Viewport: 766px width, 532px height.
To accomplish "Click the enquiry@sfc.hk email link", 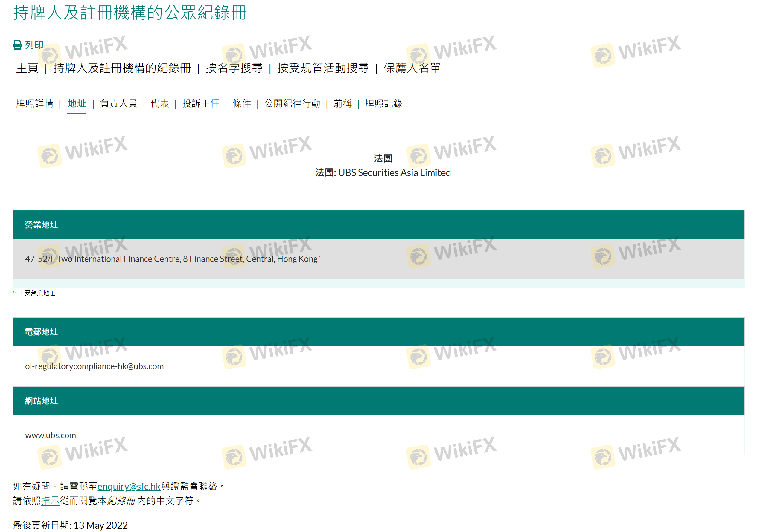I will [x=129, y=486].
